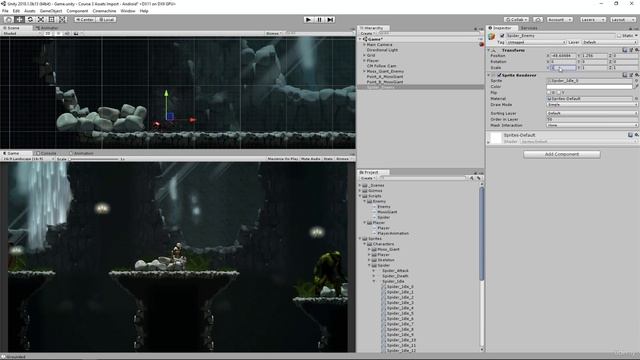Click the Project search by type icon

pyautogui.click(x=471, y=178)
